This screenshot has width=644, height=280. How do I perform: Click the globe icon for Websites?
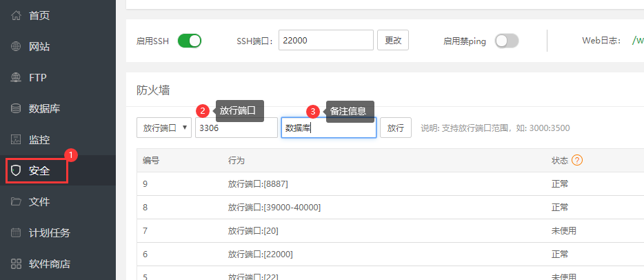(x=16, y=47)
